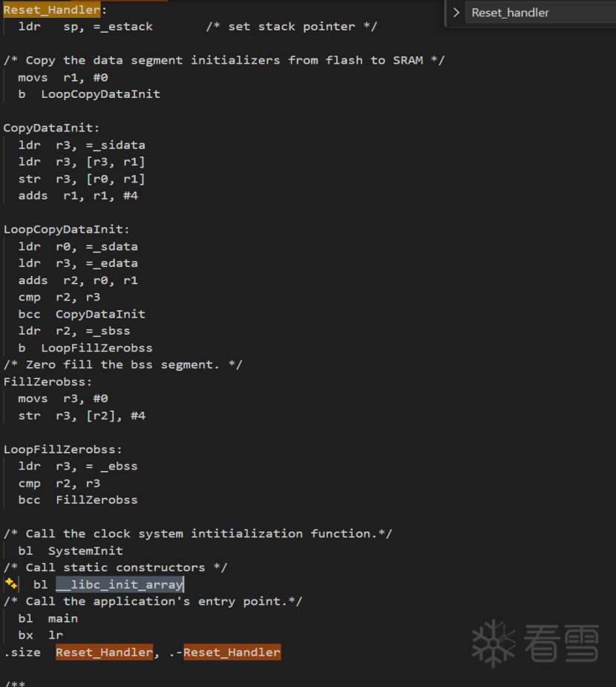Click the FillZerobss: label definition
Viewport: 616px width, 687px height.
47,381
